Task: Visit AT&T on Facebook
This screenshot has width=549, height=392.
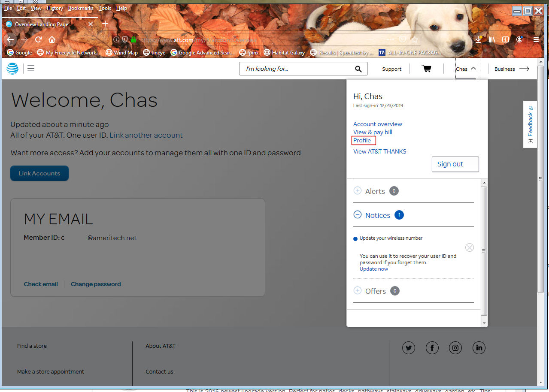Action: [x=432, y=348]
